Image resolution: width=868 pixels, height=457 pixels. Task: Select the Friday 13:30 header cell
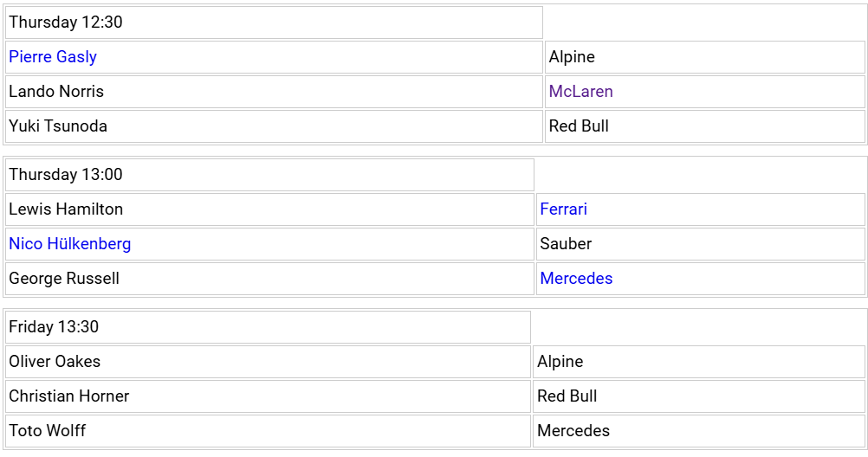pos(268,327)
